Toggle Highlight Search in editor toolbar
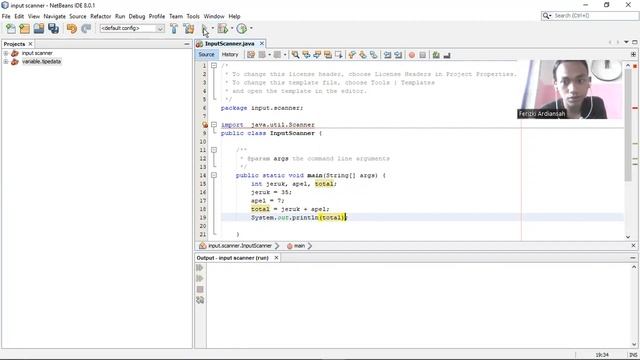This screenshot has width=640, height=360. [x=328, y=55]
